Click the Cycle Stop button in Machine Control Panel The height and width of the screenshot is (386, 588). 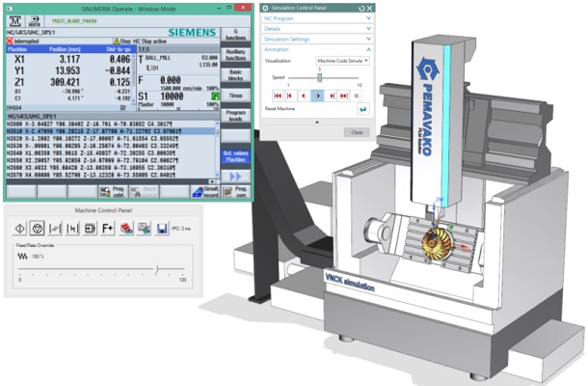point(38,229)
